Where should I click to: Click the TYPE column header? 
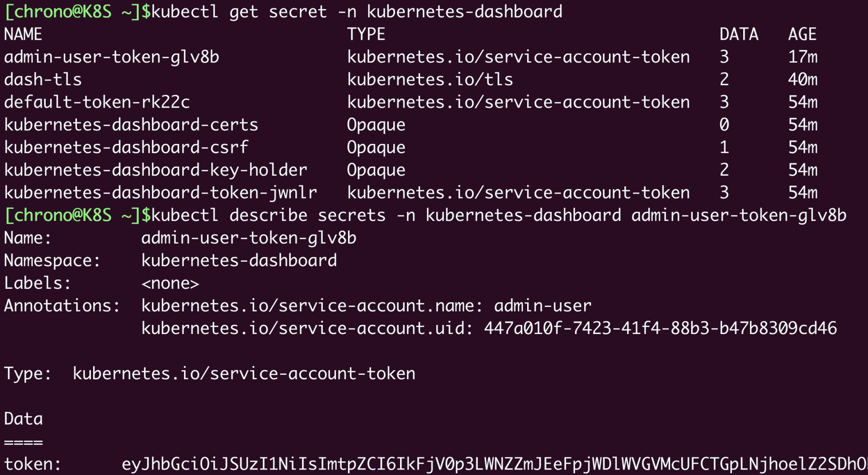[366, 34]
